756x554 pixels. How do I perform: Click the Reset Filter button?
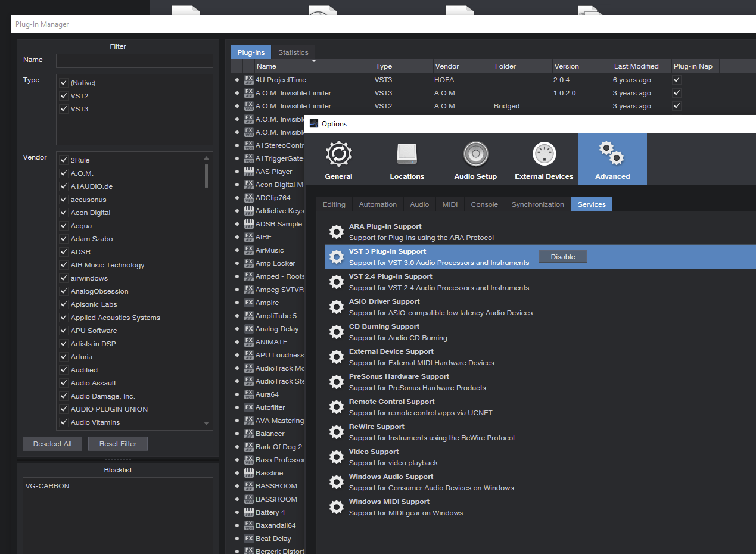click(x=118, y=444)
